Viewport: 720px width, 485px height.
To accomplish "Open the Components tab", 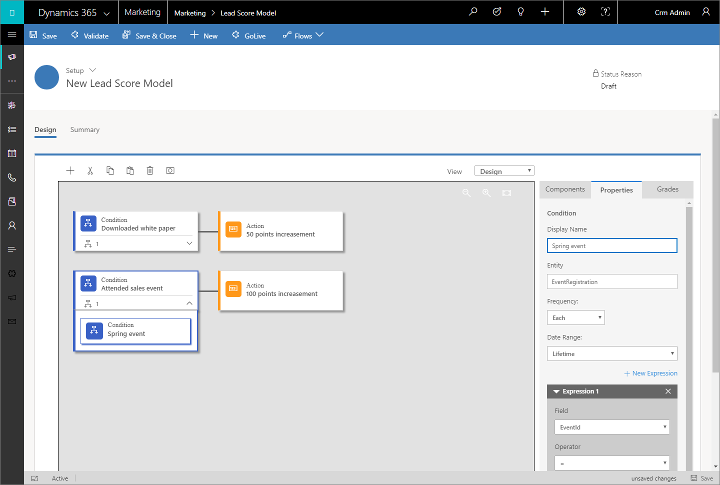I will pyautogui.click(x=565, y=189).
